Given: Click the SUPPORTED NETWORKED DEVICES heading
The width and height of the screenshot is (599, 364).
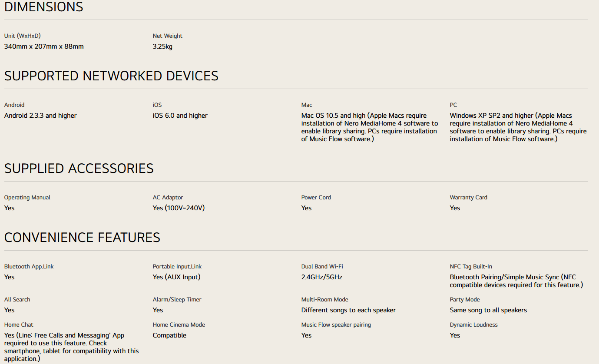Looking at the screenshot, I should [x=111, y=76].
